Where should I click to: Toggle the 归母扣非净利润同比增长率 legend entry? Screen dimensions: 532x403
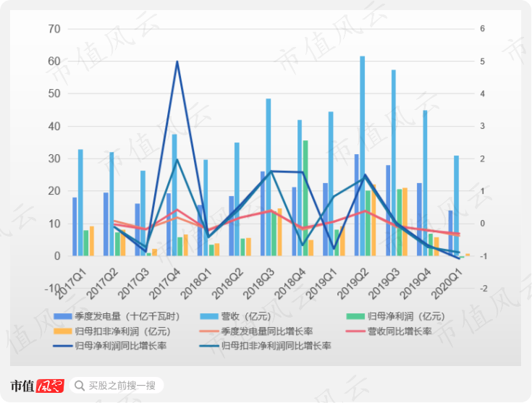click(266, 346)
